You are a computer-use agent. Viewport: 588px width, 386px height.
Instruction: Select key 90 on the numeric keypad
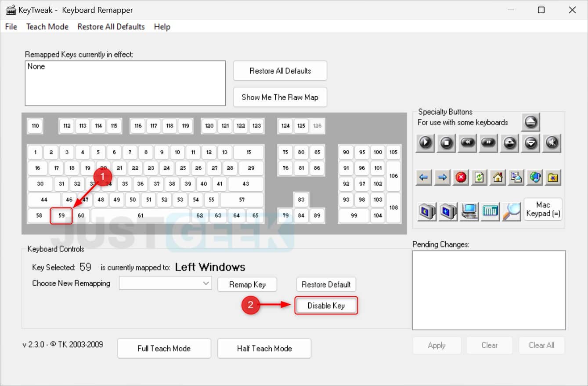pos(346,152)
